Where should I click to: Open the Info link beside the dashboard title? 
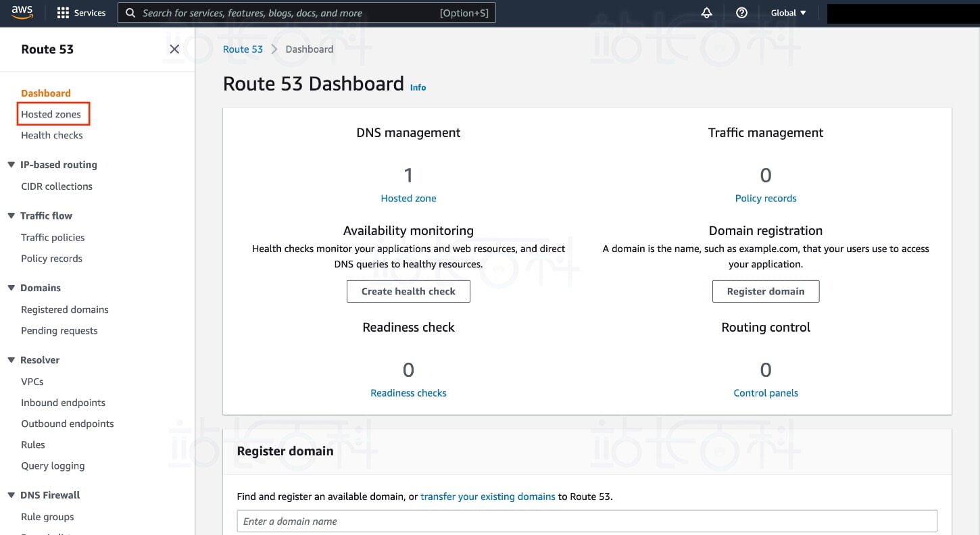coord(418,87)
